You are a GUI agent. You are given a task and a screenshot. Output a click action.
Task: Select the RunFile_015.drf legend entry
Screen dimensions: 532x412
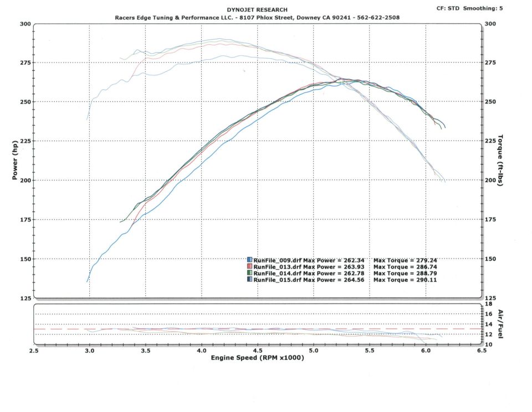click(x=342, y=280)
